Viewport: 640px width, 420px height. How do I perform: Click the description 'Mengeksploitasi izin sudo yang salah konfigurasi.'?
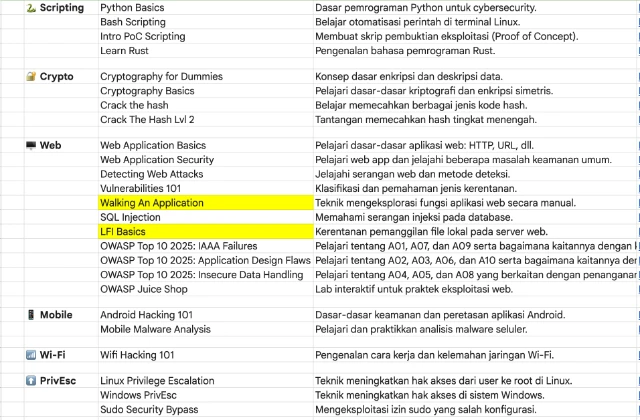pos(426,409)
